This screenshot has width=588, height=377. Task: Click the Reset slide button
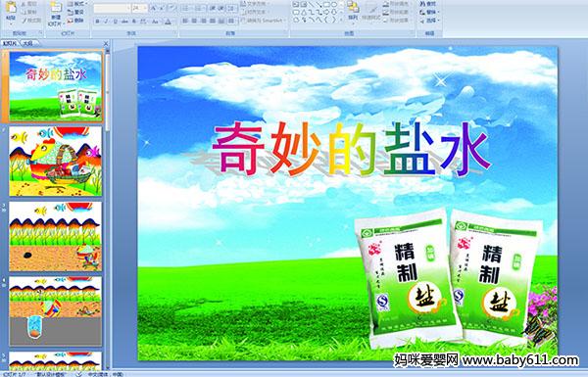coord(76,12)
